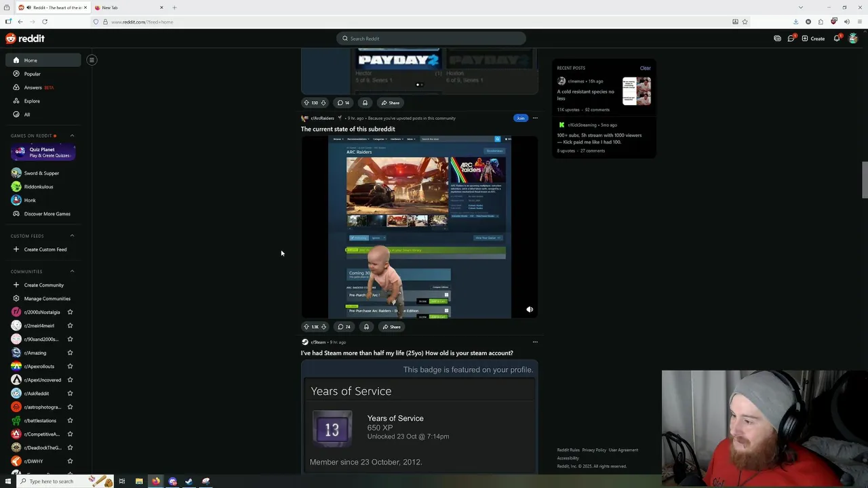Click the Search Reddit field
This screenshot has width=868, height=488.
tap(431, 39)
